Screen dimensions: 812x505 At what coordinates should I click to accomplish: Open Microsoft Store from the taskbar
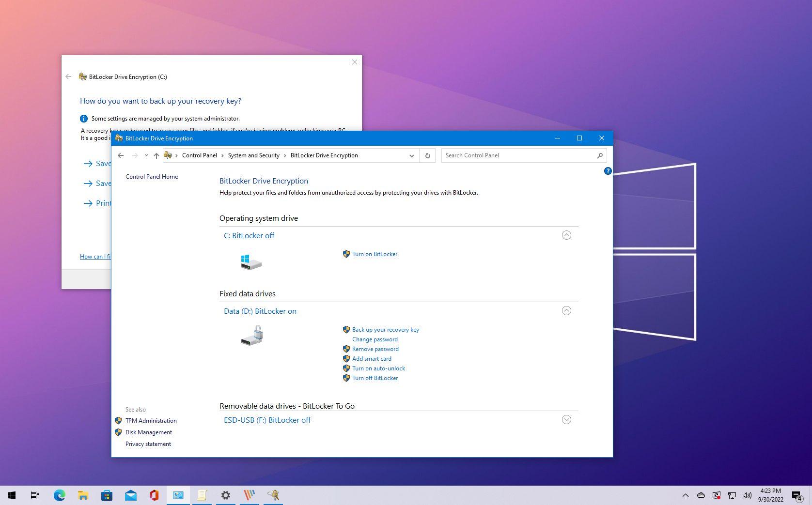[107, 495]
